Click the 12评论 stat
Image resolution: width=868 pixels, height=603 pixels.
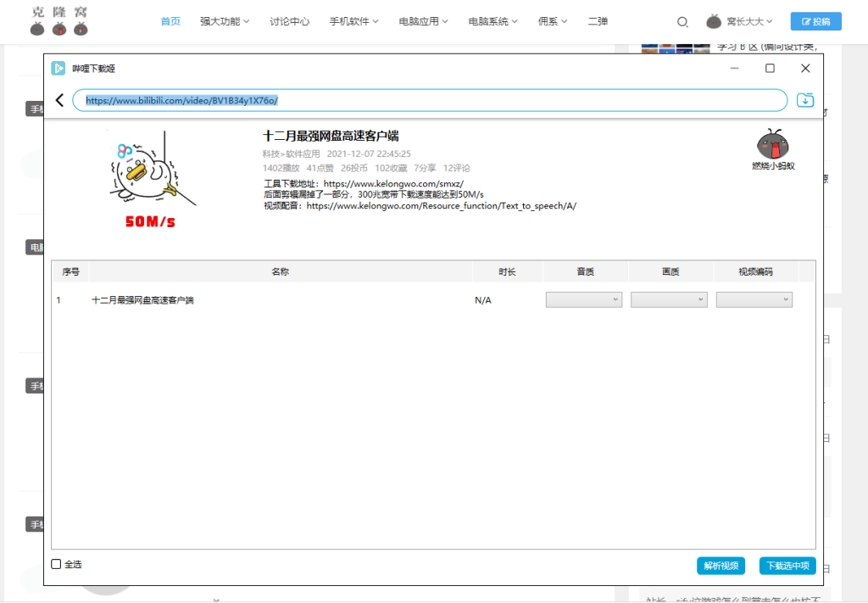(x=457, y=168)
